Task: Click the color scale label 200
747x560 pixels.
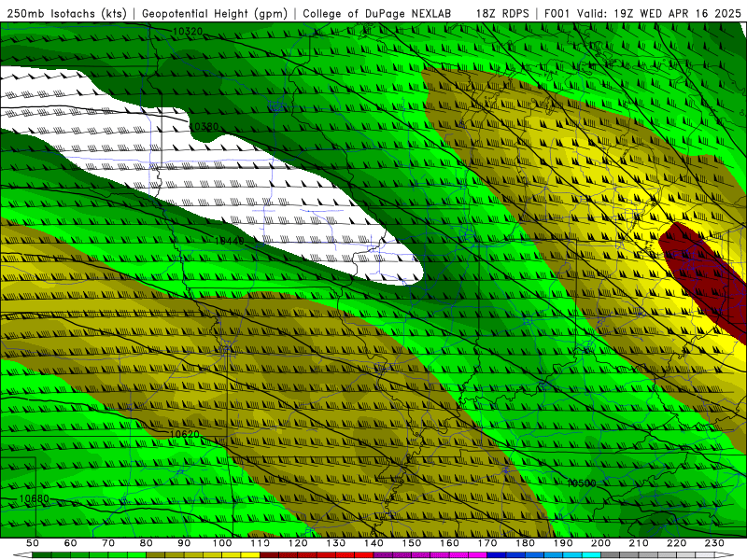Action: coord(600,543)
